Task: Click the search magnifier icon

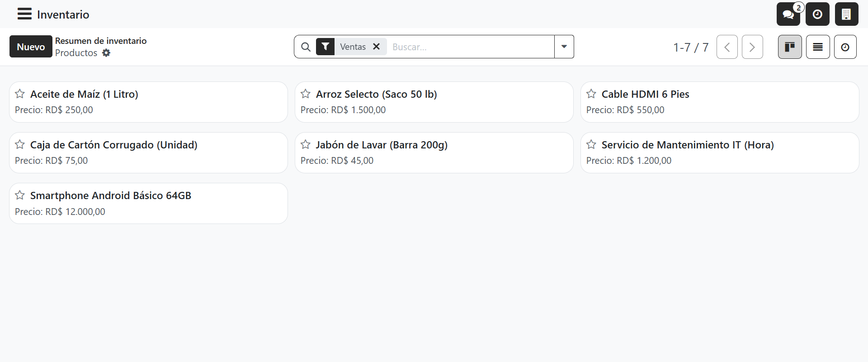Action: [306, 47]
